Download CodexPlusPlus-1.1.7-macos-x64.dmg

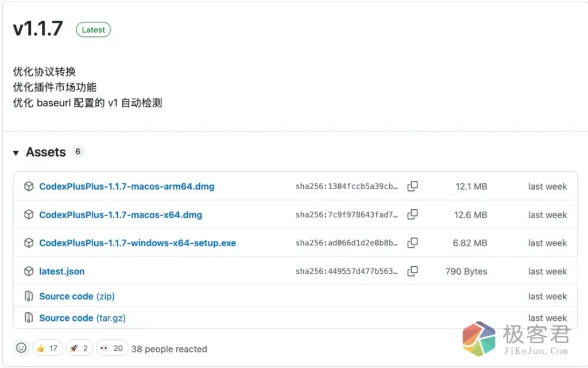(x=121, y=215)
